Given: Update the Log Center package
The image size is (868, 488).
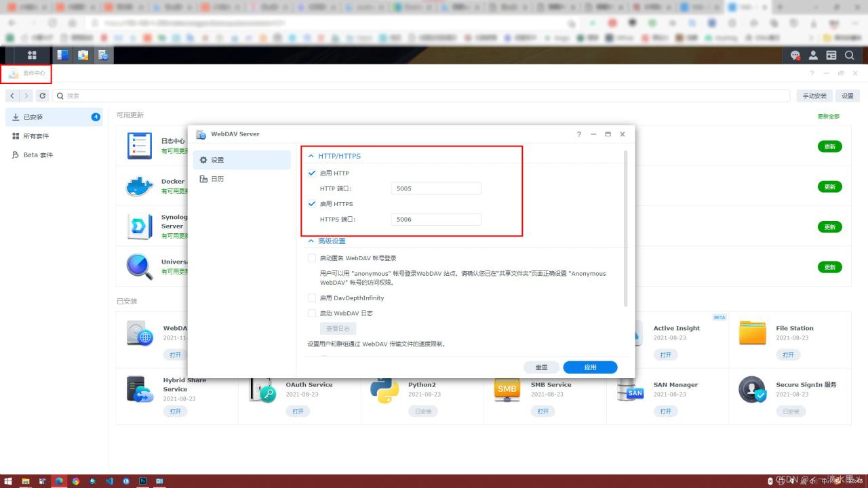Looking at the screenshot, I should pos(830,146).
